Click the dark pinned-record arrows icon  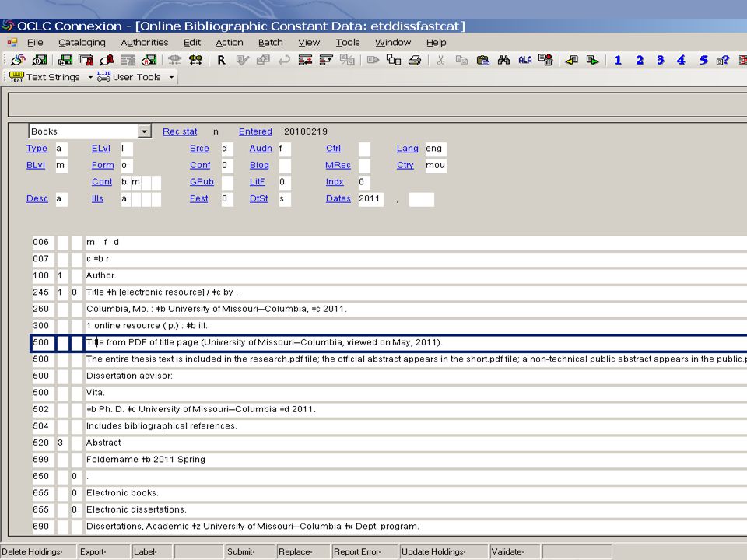point(195,60)
